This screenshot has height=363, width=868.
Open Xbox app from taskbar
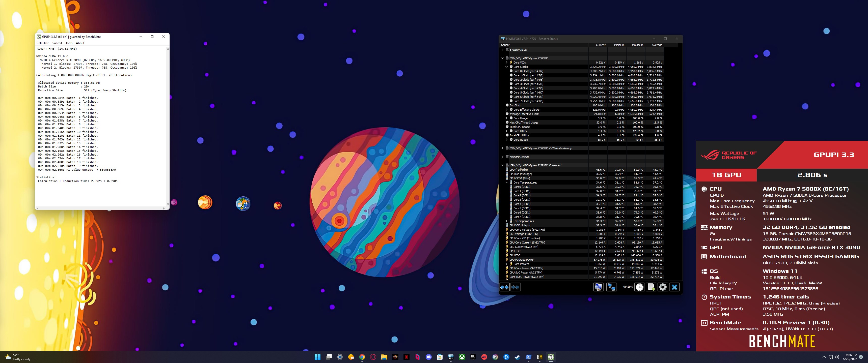[462, 357]
